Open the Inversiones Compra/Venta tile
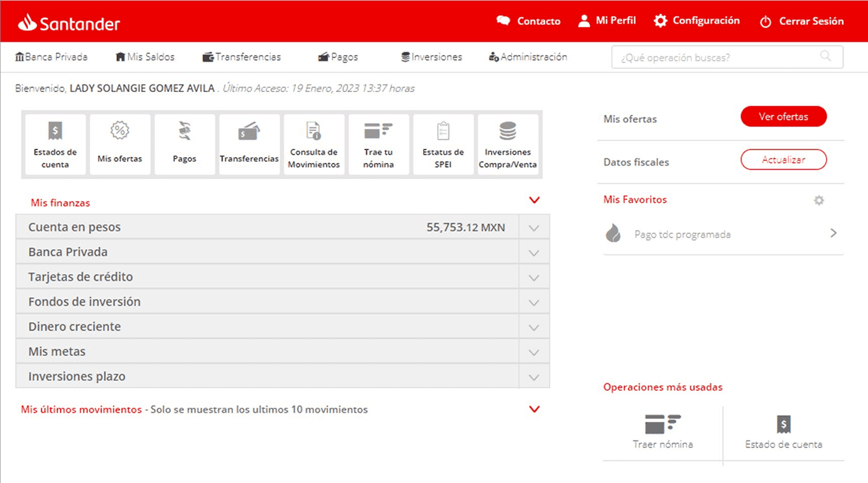 pyautogui.click(x=507, y=144)
